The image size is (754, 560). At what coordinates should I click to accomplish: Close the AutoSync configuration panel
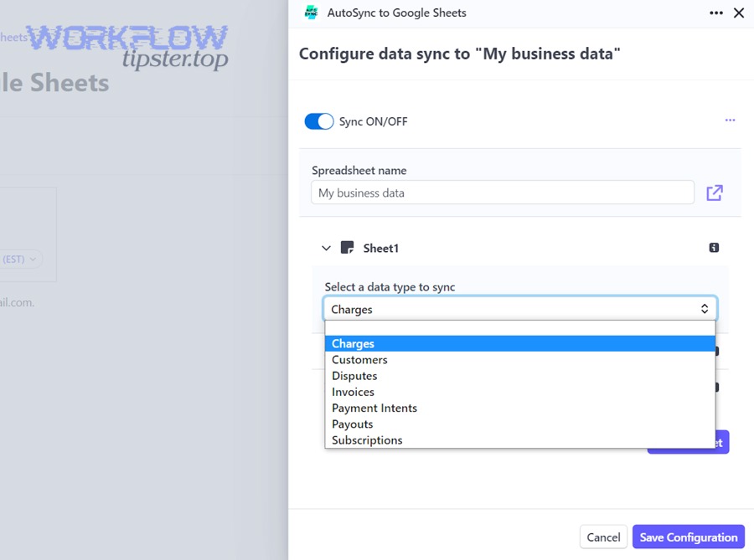coord(738,13)
